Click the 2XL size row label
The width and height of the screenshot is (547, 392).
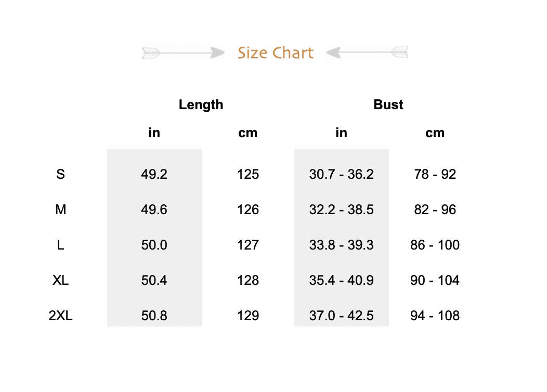click(60, 316)
